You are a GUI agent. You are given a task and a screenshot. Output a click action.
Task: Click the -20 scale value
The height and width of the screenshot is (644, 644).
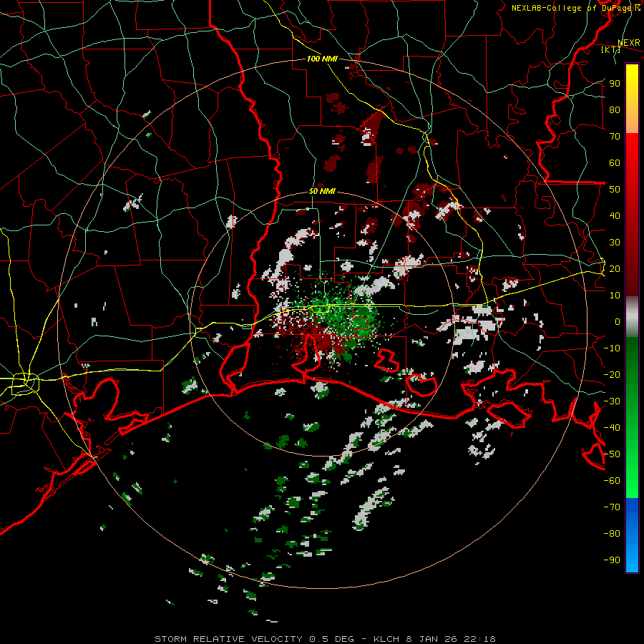612,374
